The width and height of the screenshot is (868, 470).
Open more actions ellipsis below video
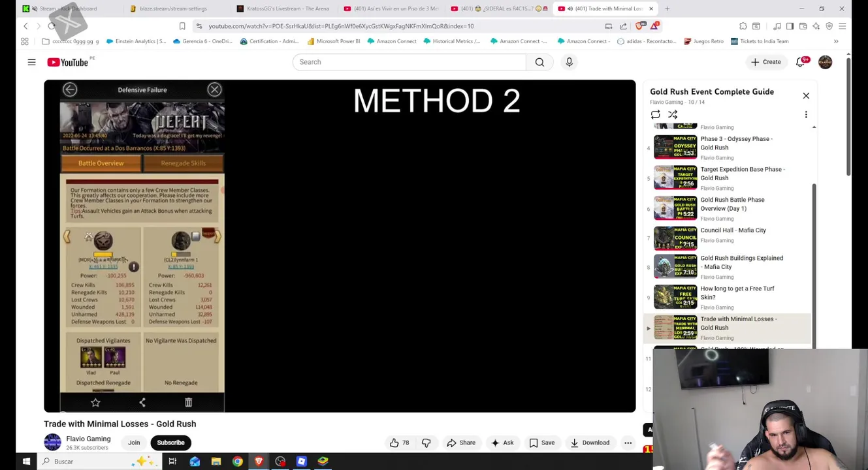point(628,443)
